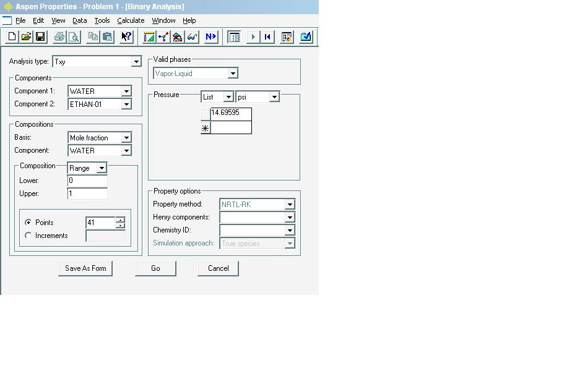
Task: Expand the Component 1 WATER dropdown
Action: pos(126,91)
